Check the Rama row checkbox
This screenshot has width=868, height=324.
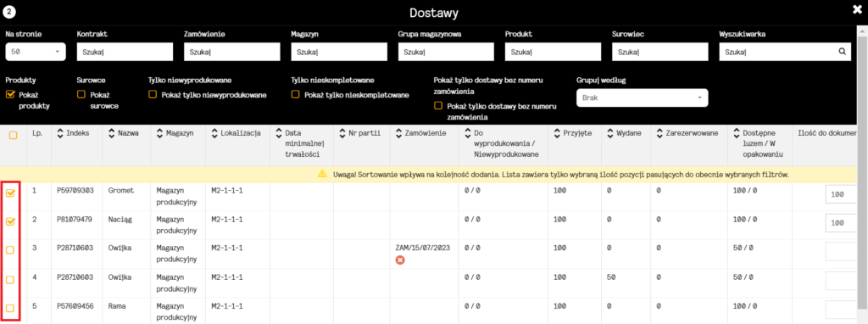click(x=10, y=308)
